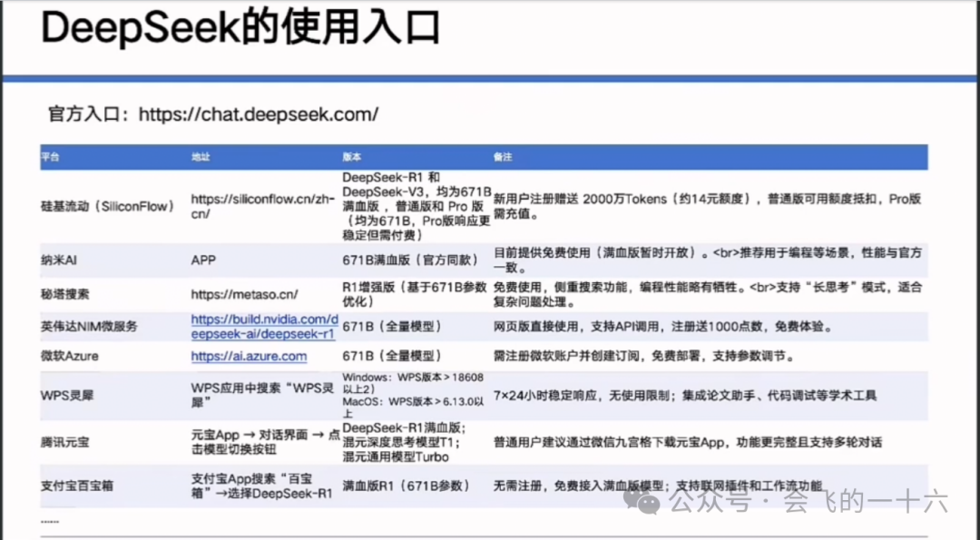
Task: Click the note about 2000万Tokens signup bonus
Action: (708, 206)
